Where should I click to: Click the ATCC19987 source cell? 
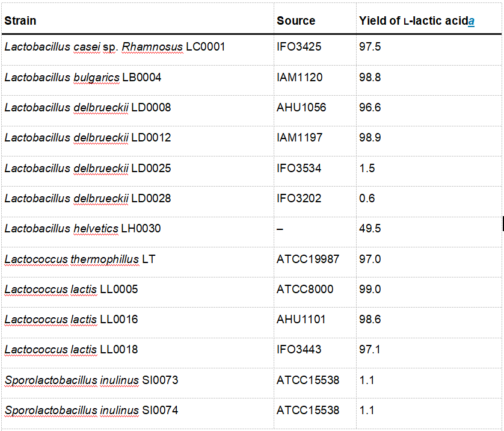pos(308,259)
